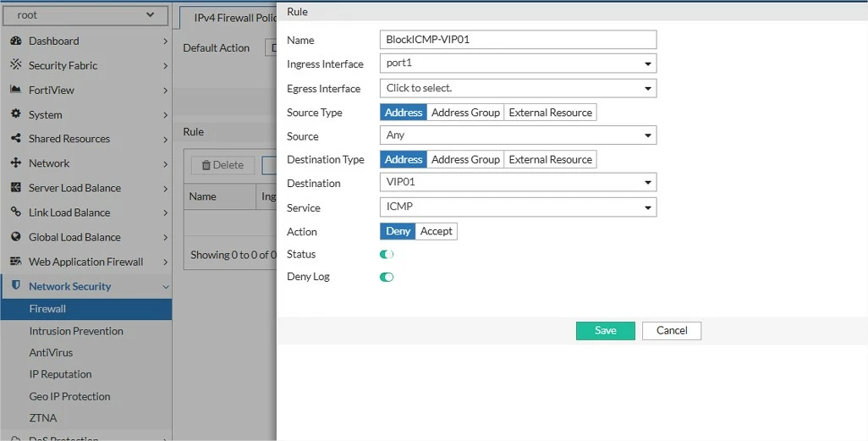The height and width of the screenshot is (441, 868).
Task: Click the Global Load Balance globe icon
Action: (16, 236)
